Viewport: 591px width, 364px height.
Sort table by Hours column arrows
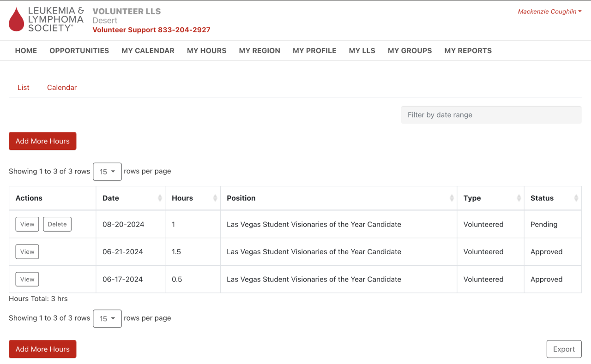pyautogui.click(x=215, y=198)
